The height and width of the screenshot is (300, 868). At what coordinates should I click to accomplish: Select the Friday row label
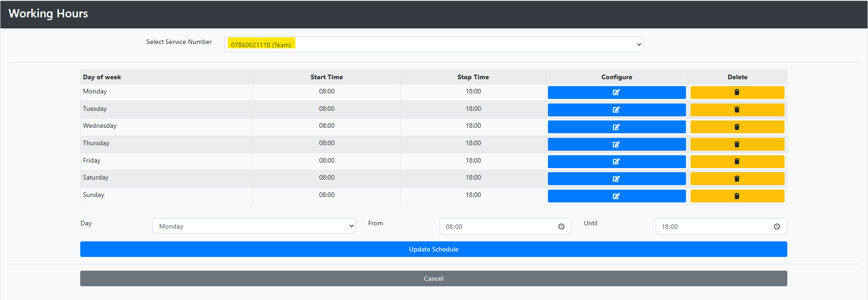[92, 160]
